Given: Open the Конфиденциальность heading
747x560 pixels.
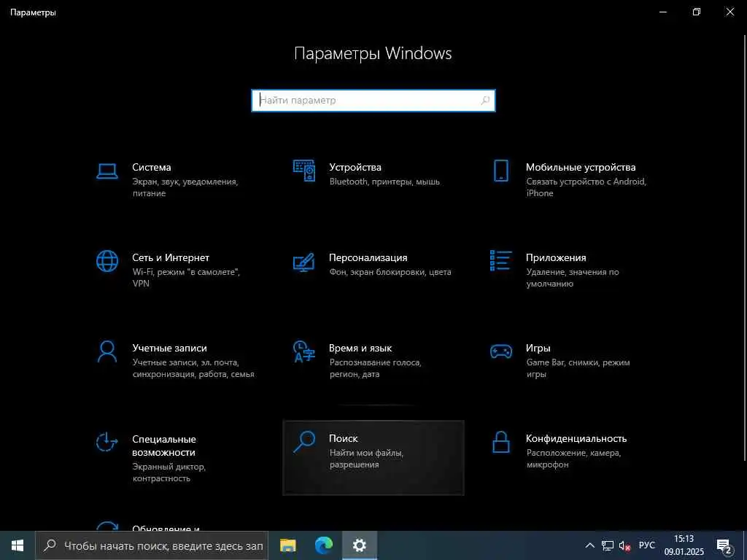Looking at the screenshot, I should tap(576, 438).
